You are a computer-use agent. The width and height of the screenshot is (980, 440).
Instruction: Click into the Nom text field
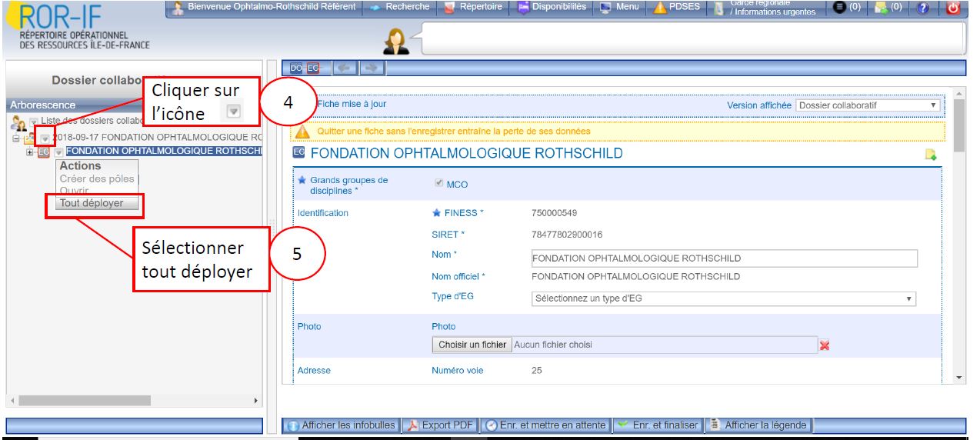[x=724, y=258]
